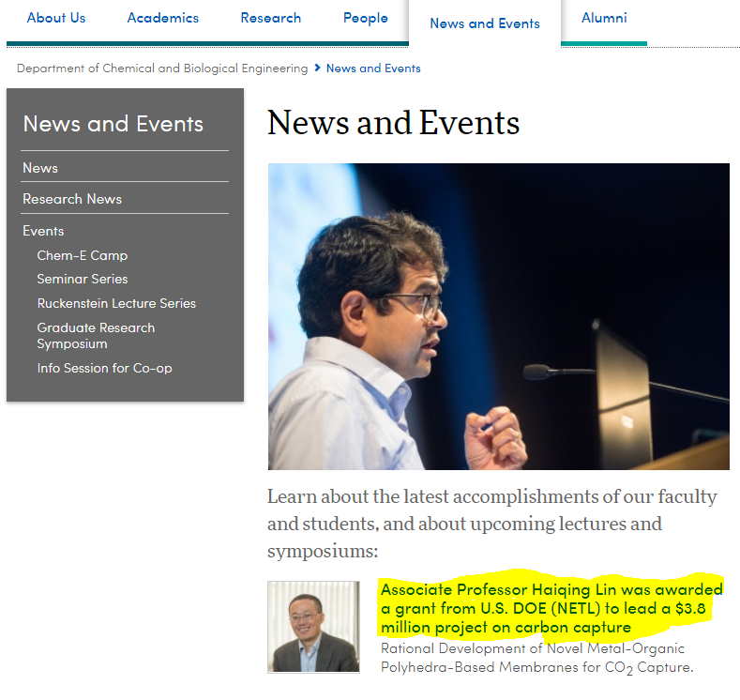Click the breadcrumb chevron arrow separator

point(318,68)
